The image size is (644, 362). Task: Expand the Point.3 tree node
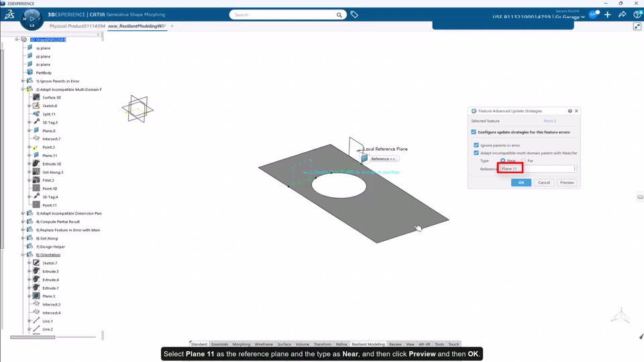coord(30,147)
